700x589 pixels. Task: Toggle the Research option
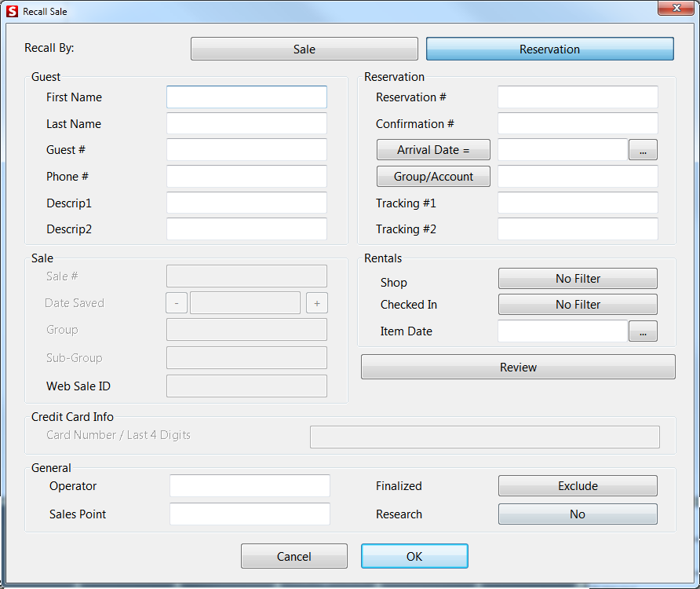click(578, 514)
